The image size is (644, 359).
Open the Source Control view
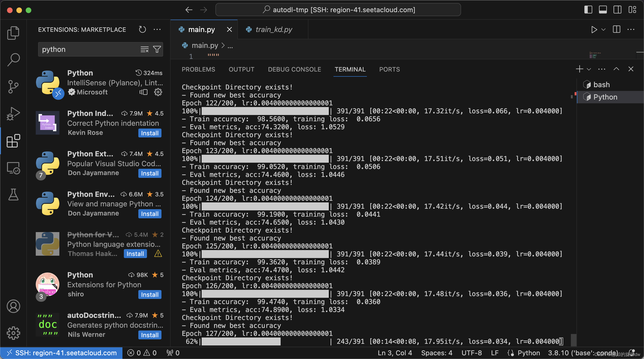click(13, 86)
